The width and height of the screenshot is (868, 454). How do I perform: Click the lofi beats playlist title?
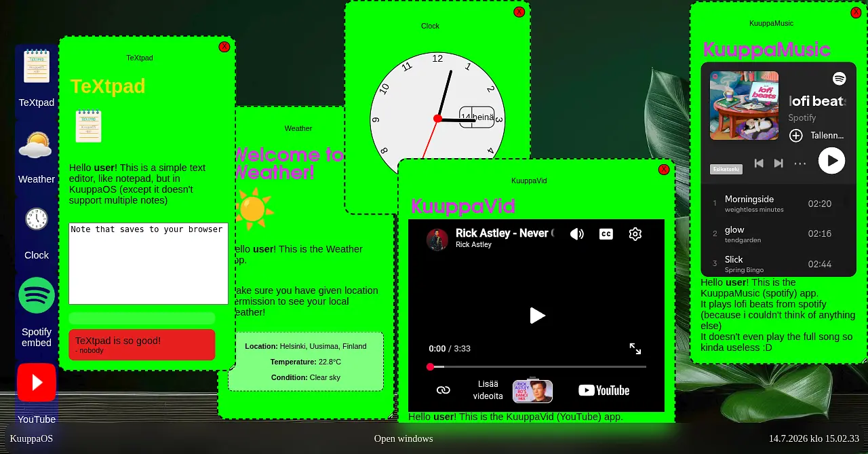(x=818, y=101)
